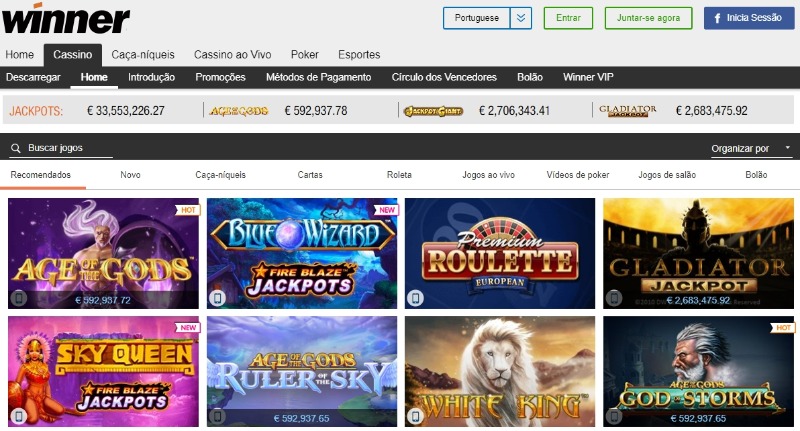
Task: Open the Cassino ao Vivo menu
Action: 233,55
